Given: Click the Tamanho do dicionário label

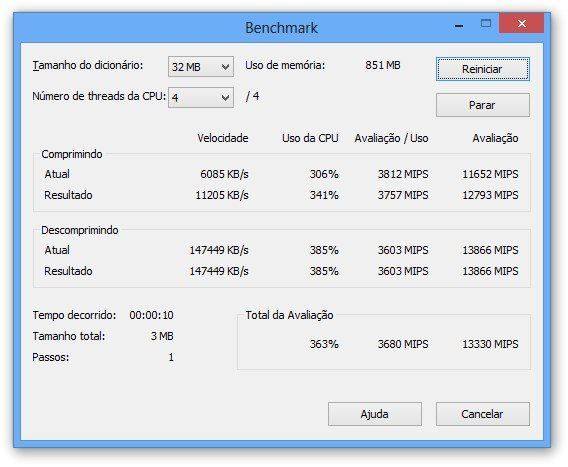Looking at the screenshot, I should 88,65.
